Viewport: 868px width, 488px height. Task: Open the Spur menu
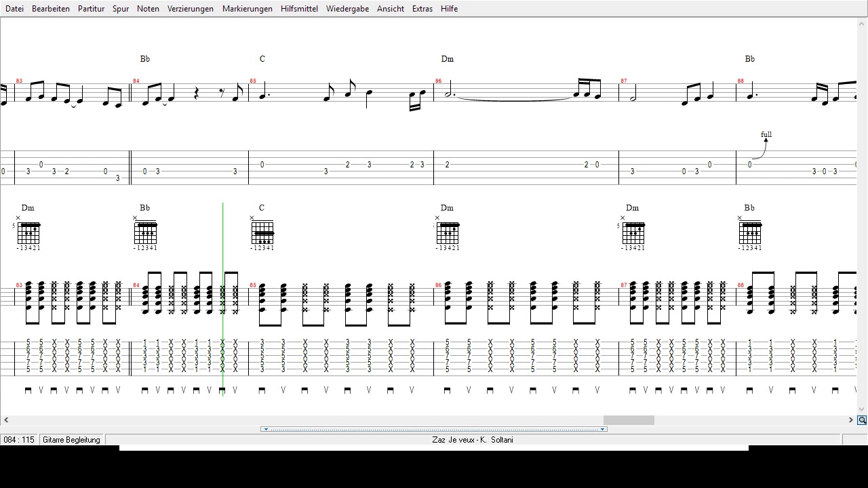pos(121,9)
